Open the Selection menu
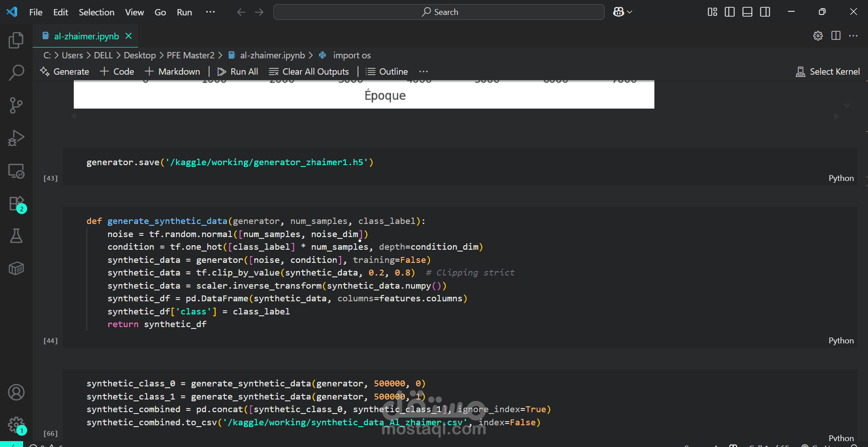Screen dimensions: 868x447 pyautogui.click(x=96, y=12)
